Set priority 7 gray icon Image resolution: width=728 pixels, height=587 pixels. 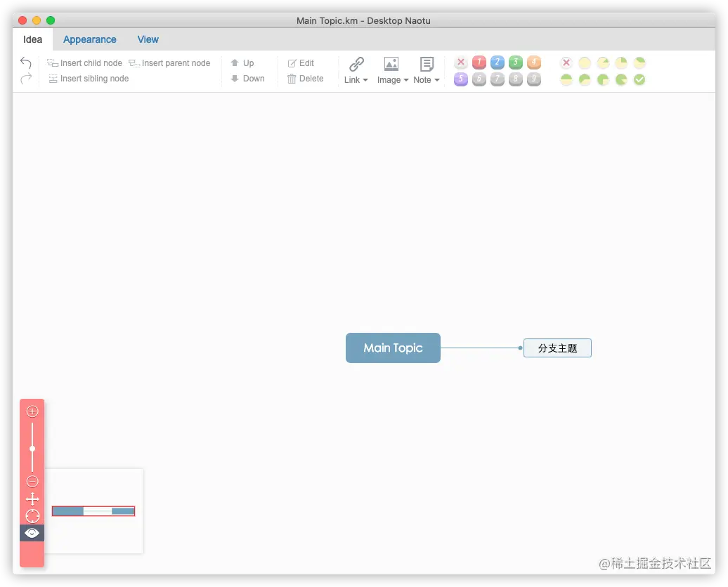coord(498,79)
